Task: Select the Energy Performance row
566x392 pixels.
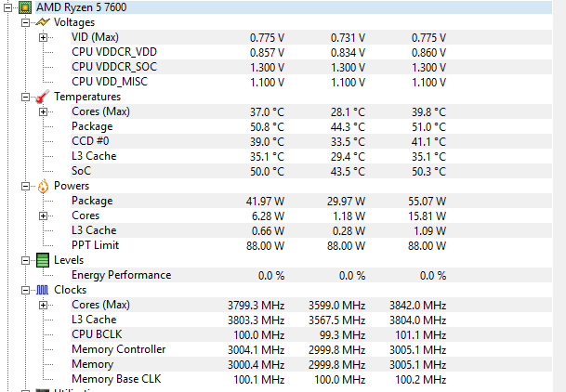Action: click(311, 275)
